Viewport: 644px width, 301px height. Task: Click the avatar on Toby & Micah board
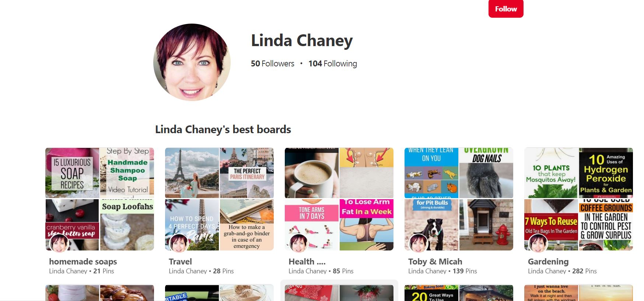(x=419, y=243)
